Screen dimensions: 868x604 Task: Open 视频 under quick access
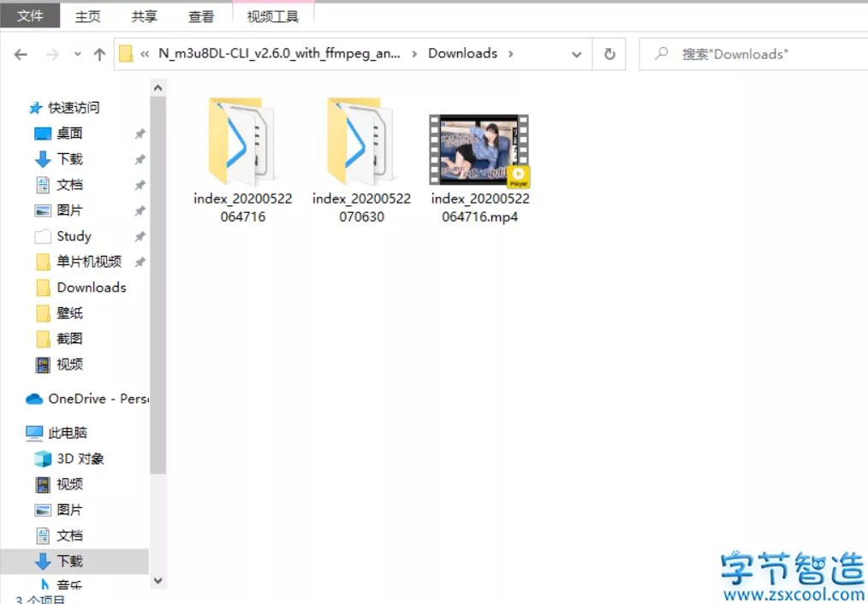point(69,364)
